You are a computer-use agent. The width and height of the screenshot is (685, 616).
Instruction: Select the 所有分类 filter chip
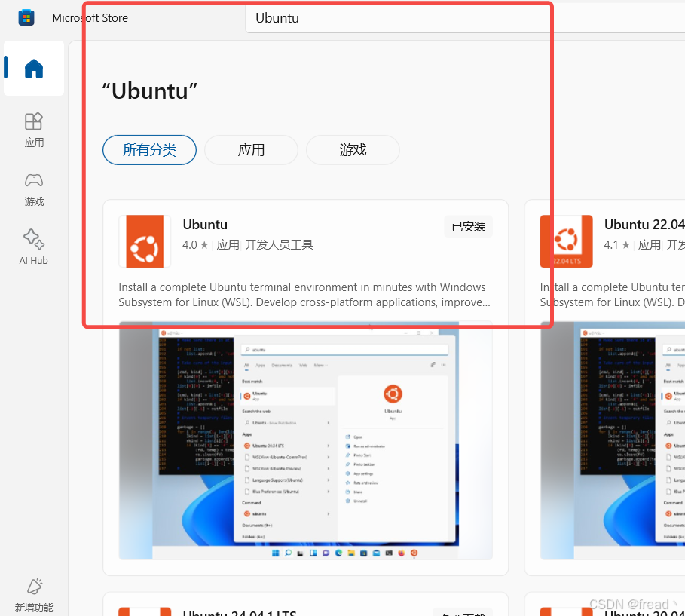[149, 150]
